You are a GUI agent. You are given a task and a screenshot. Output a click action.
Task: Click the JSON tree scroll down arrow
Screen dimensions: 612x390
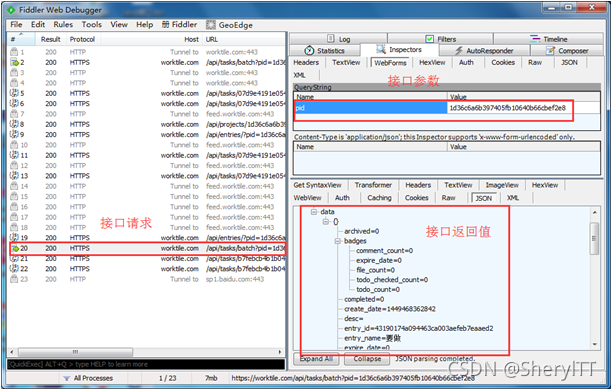coord(594,344)
